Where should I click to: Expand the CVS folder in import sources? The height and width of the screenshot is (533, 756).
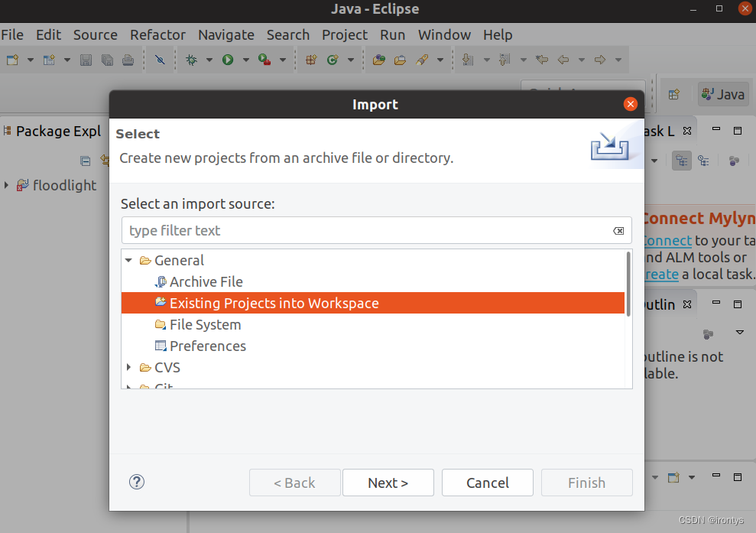128,368
